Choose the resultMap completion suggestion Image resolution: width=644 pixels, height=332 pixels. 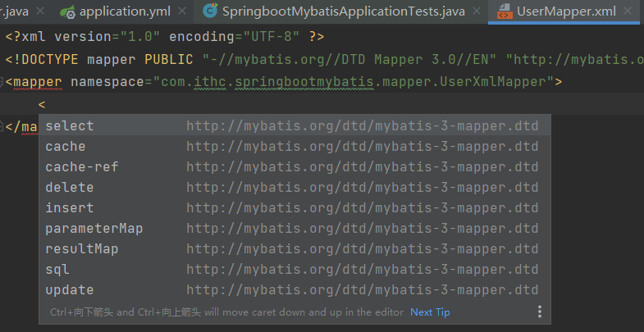295,248
